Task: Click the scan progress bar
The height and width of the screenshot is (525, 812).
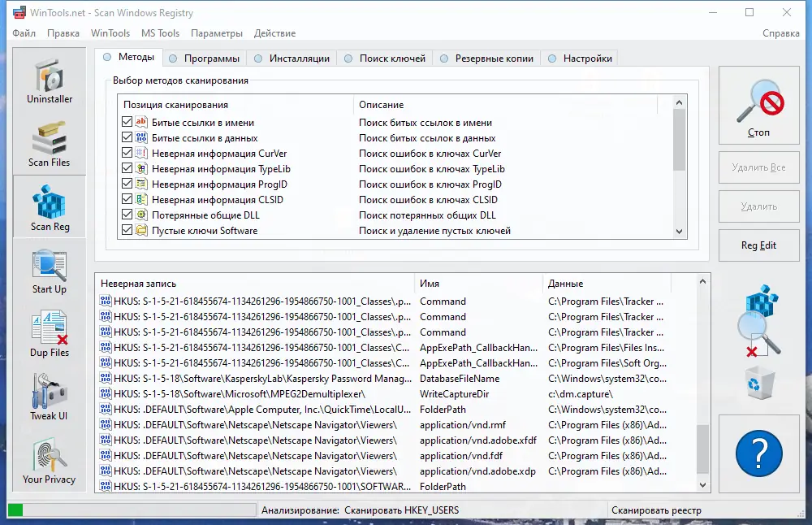Action: 132,510
